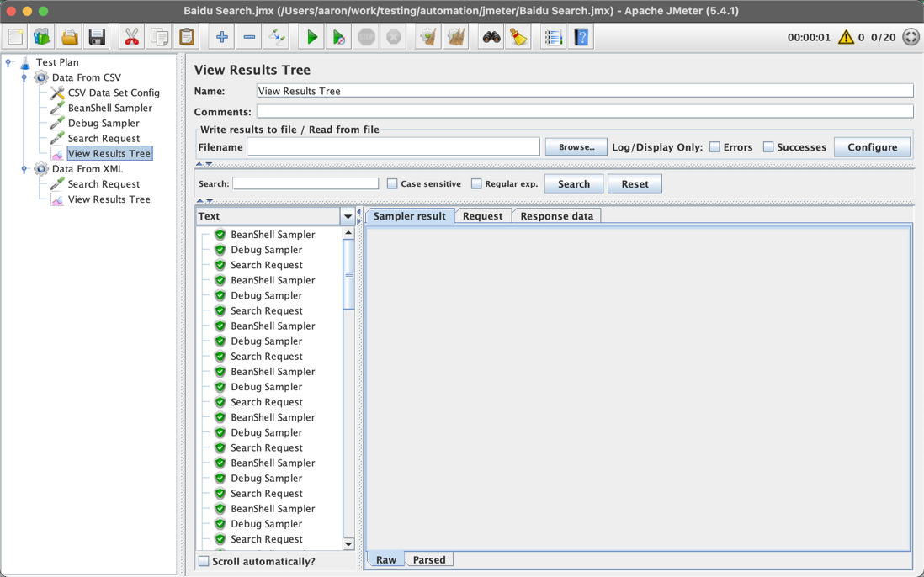Select Debug Sampler in the test plan tree
The height and width of the screenshot is (577, 924).
[104, 123]
